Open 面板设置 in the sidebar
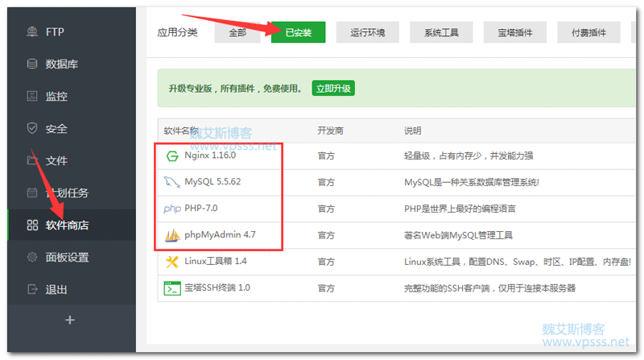The image size is (644, 360). point(67,258)
